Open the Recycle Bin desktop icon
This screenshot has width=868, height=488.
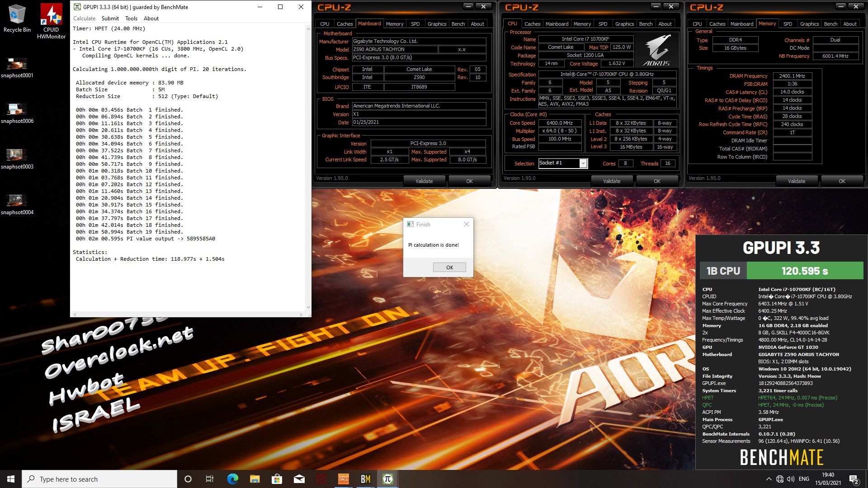(17, 19)
